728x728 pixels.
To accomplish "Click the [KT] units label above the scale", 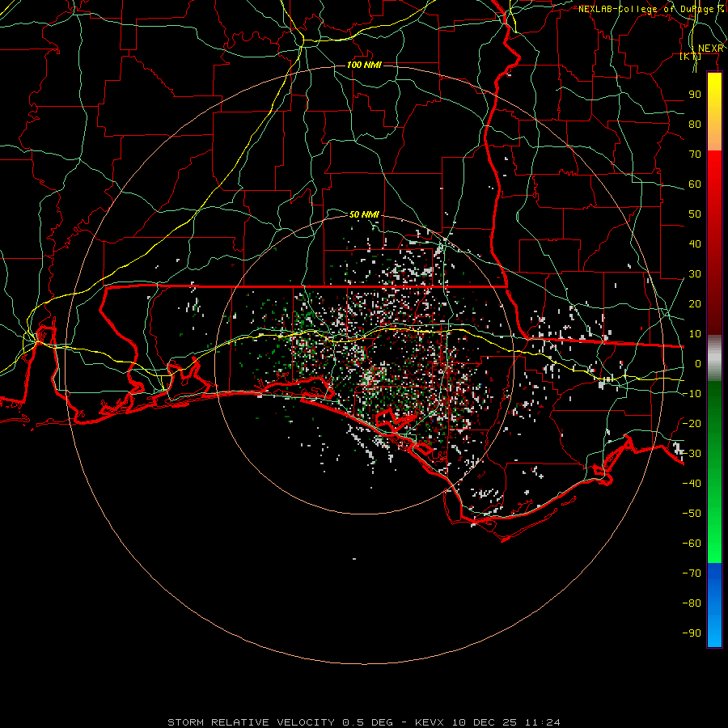I will coord(691,56).
